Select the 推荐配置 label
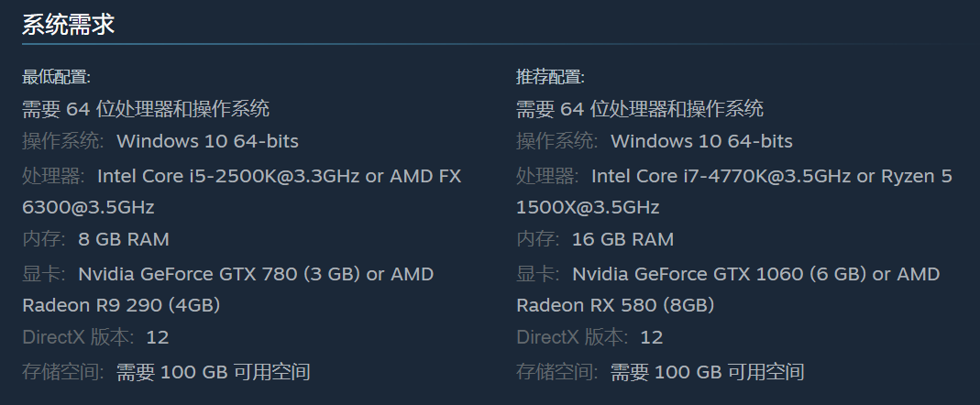This screenshot has width=980, height=405. tap(550, 78)
